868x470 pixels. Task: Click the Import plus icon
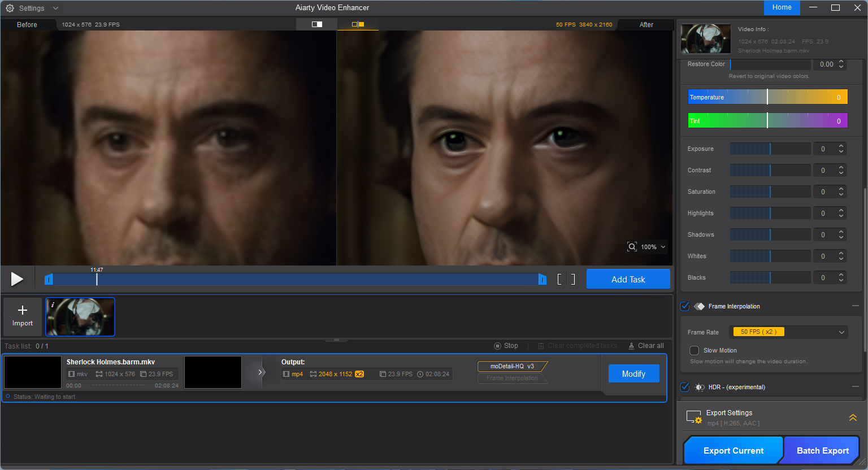23,311
